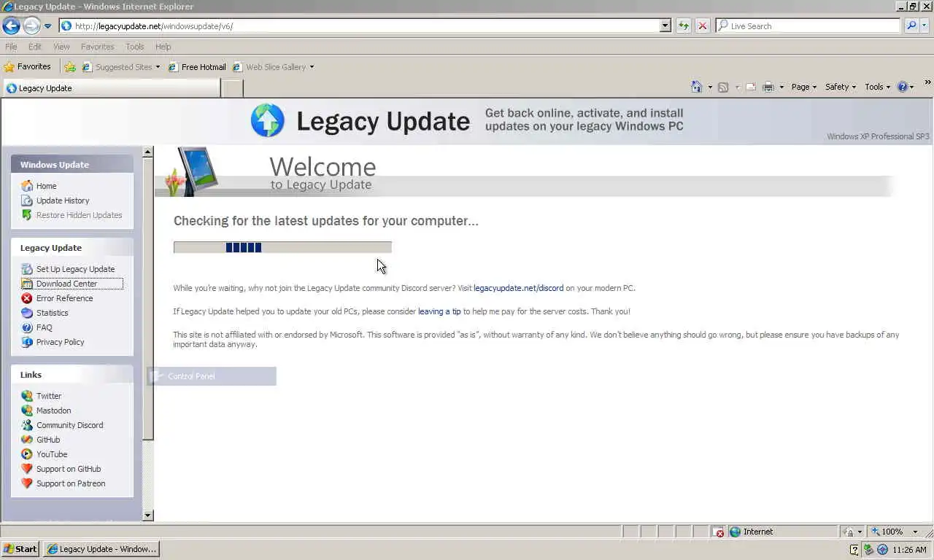This screenshot has width=934, height=560.
Task: Click sidebar scrollbar down arrow
Action: coord(148,516)
